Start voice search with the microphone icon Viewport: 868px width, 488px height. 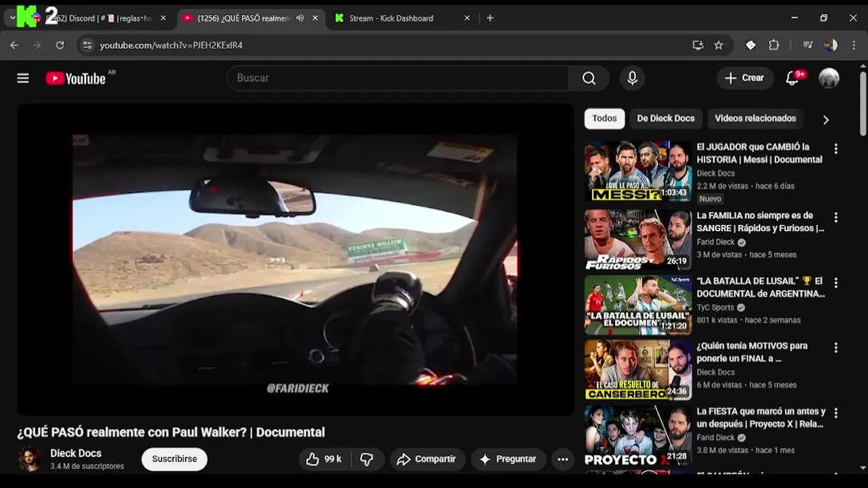click(x=632, y=78)
